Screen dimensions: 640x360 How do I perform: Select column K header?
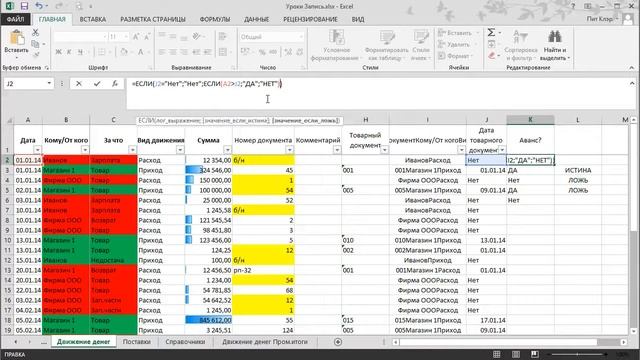tap(530, 120)
